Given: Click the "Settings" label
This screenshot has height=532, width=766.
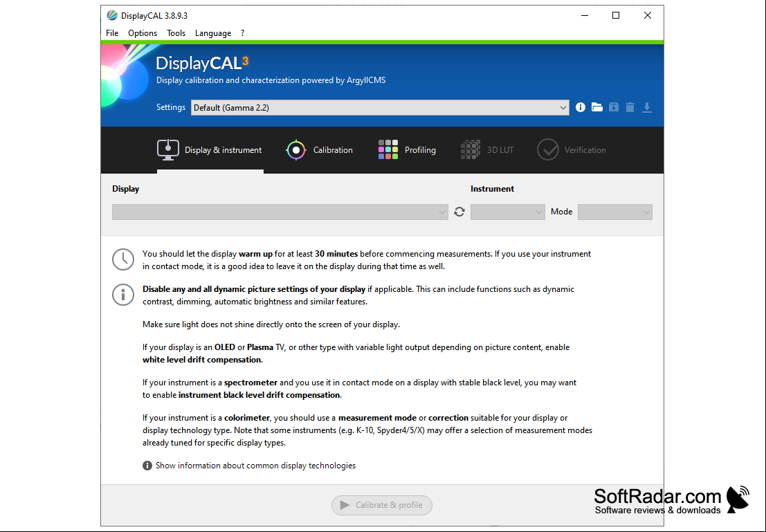Looking at the screenshot, I should pyautogui.click(x=170, y=107).
